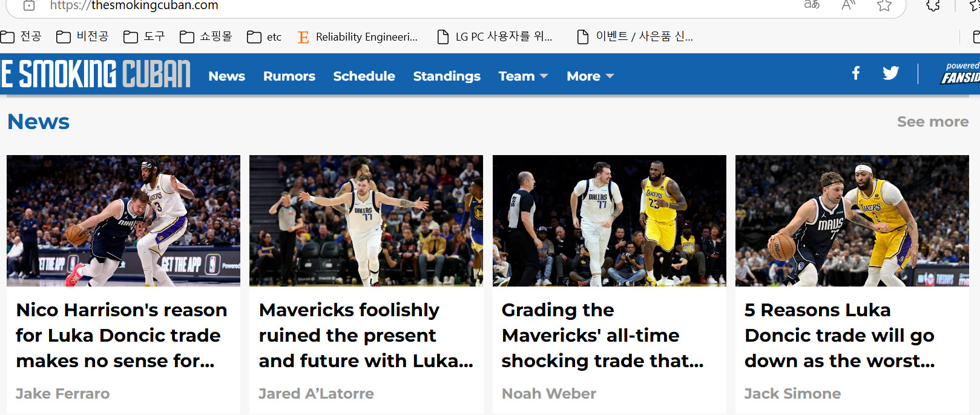
Task: Open the Nico Harrison article thumbnail image
Action: (123, 221)
